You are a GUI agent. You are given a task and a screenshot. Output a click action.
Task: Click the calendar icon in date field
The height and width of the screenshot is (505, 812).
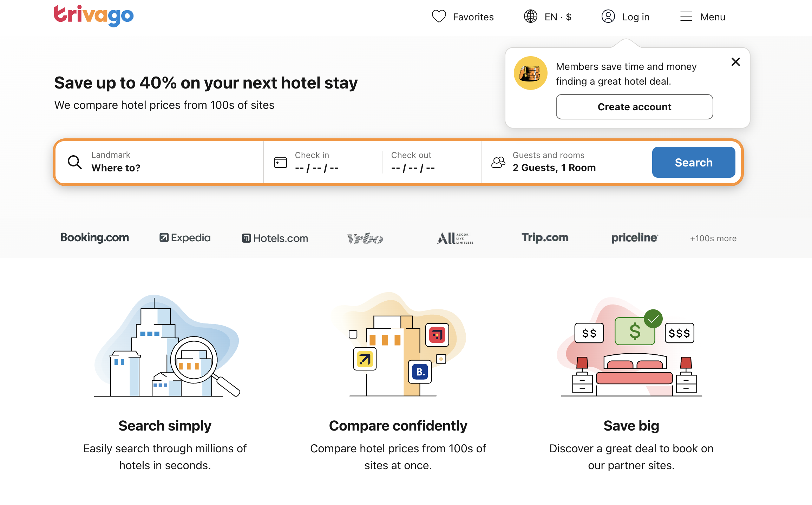[x=280, y=162]
